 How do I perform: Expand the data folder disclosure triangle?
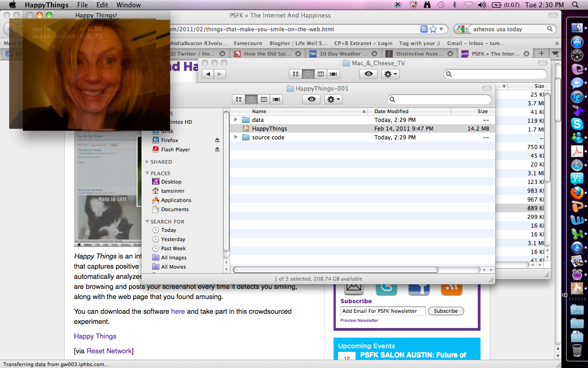(x=236, y=120)
